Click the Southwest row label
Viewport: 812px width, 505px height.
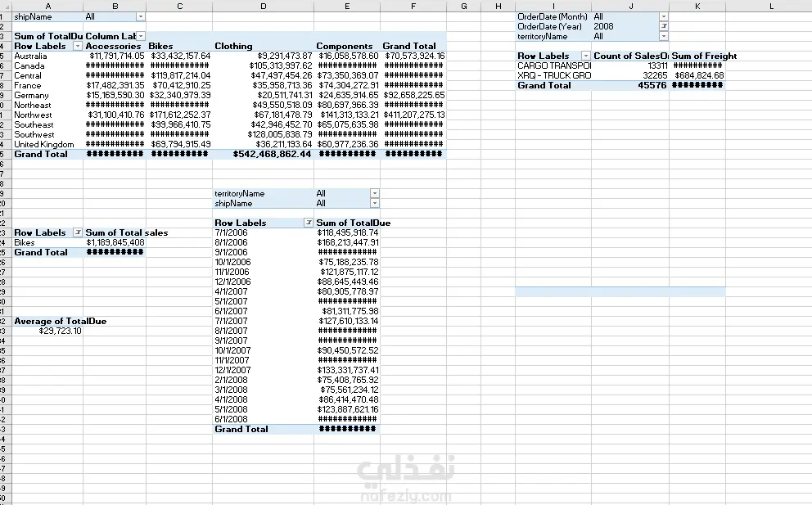click(x=34, y=135)
